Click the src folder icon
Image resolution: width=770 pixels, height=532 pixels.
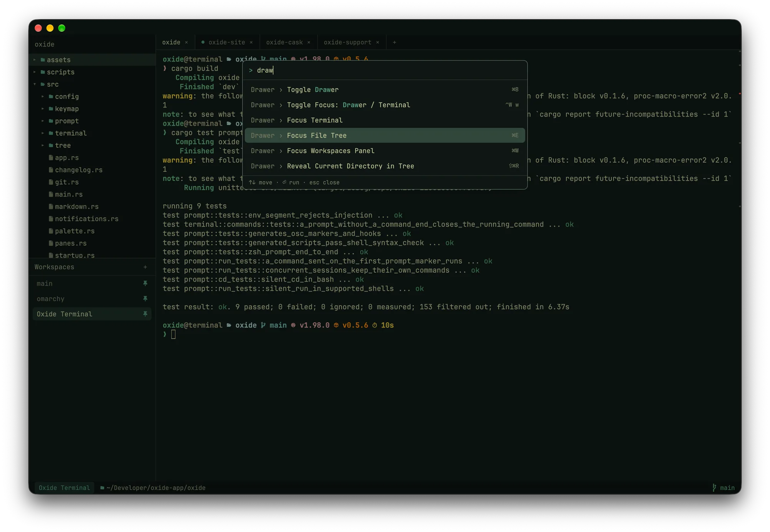point(43,84)
